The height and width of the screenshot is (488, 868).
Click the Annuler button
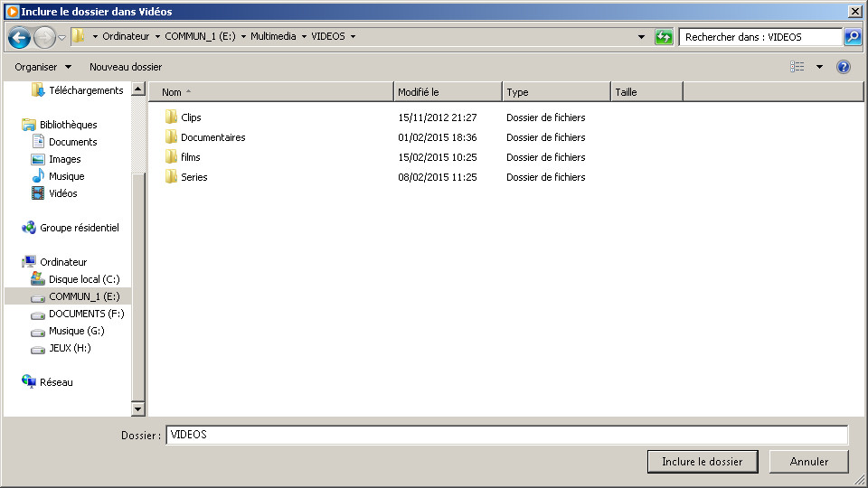[808, 461]
